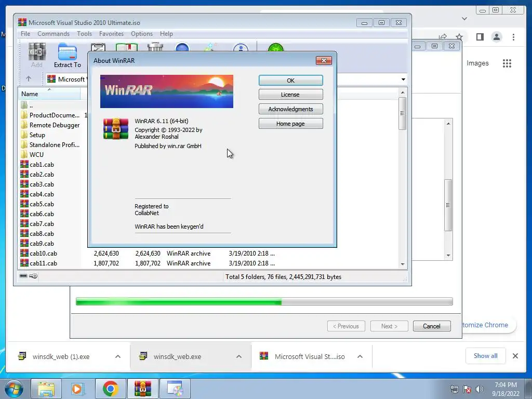Click the WinRAR list scroll down arrow
The image size is (532, 399).
pos(403,264)
